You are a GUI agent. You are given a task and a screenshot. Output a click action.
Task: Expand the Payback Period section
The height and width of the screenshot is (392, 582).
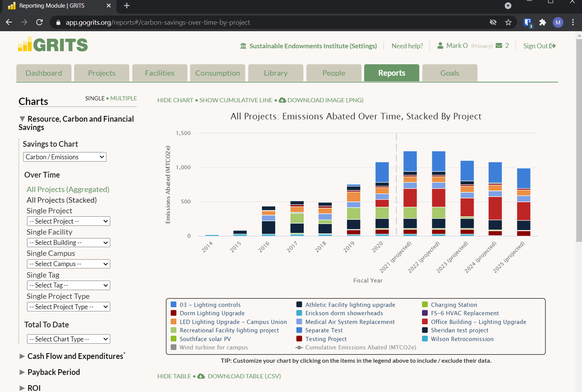click(53, 372)
